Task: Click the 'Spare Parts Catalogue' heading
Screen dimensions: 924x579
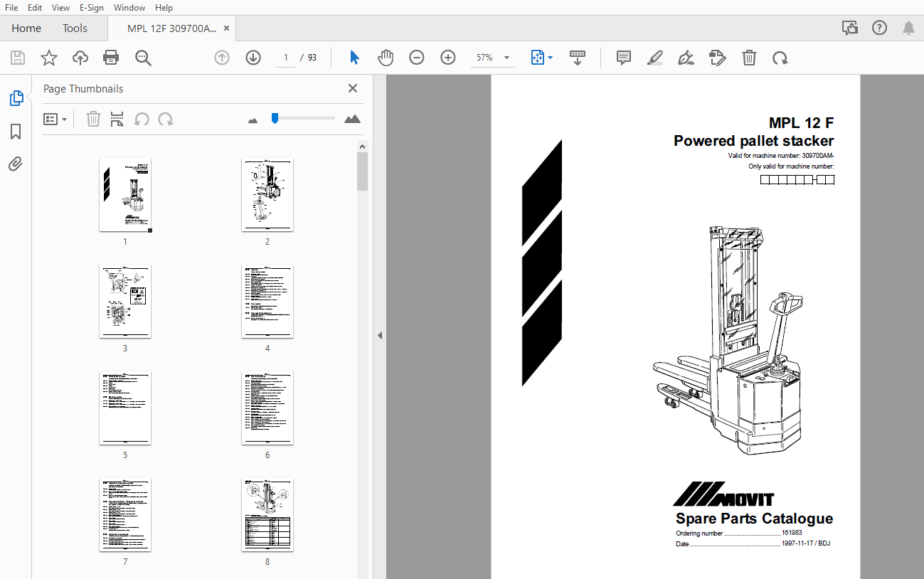Action: [x=754, y=519]
